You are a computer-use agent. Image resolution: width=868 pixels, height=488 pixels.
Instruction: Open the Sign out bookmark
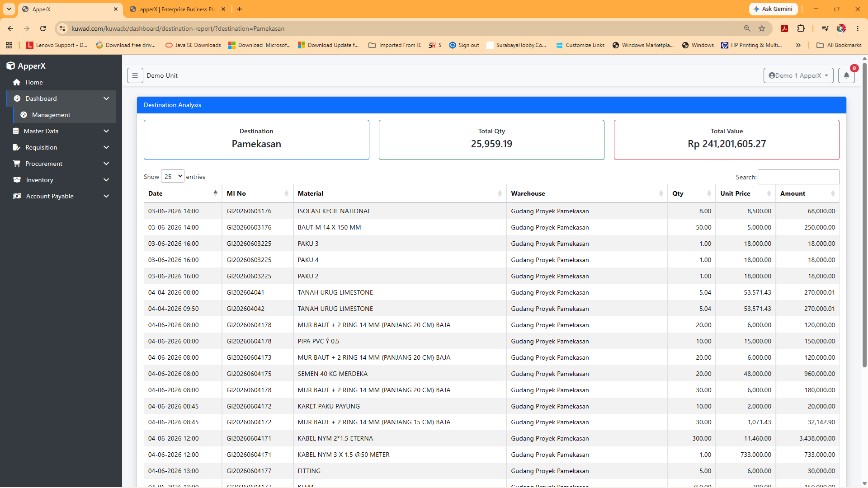pos(464,45)
